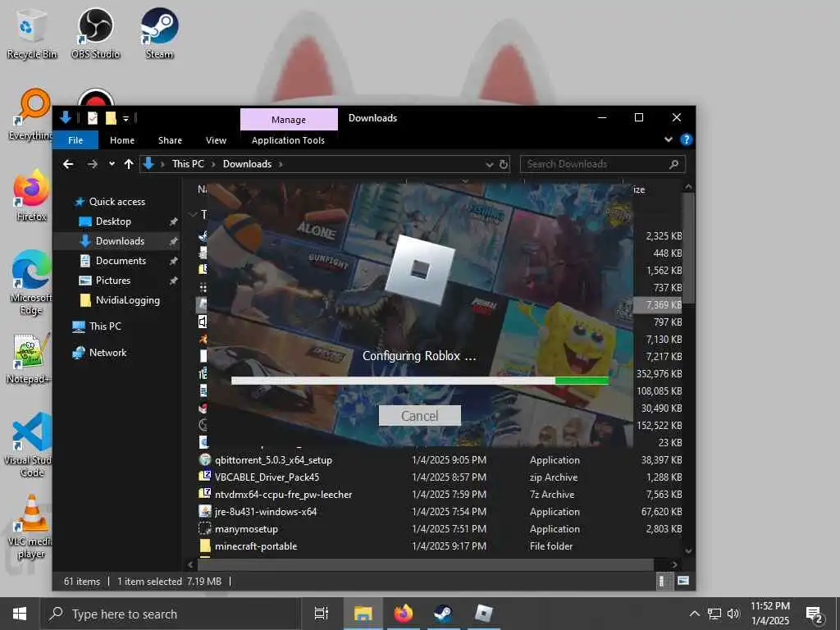Unpin Documents via its pin icon
The width and height of the screenshot is (840, 630).
coord(173,262)
